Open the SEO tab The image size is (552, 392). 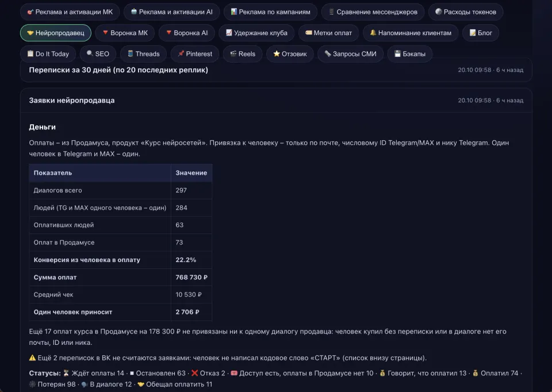(98, 54)
